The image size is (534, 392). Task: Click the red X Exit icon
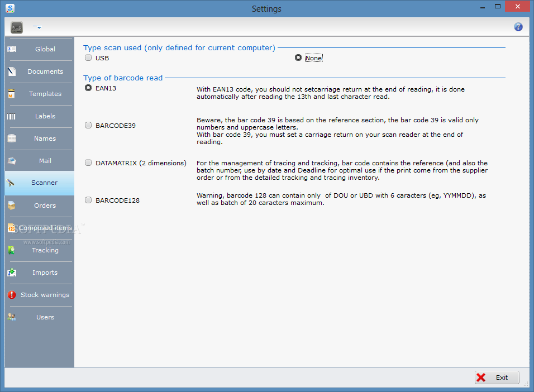coord(481,377)
